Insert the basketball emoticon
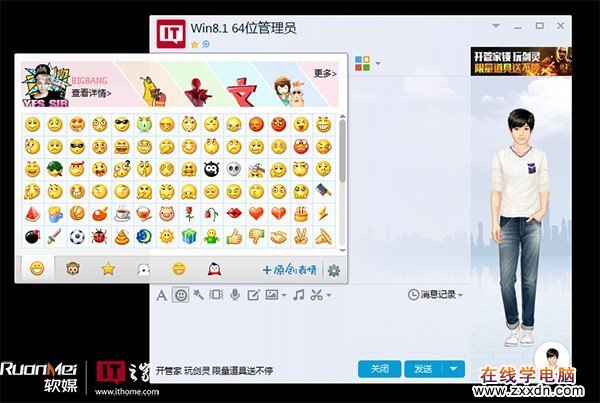Screen dimensions: 600x403 click(x=77, y=214)
